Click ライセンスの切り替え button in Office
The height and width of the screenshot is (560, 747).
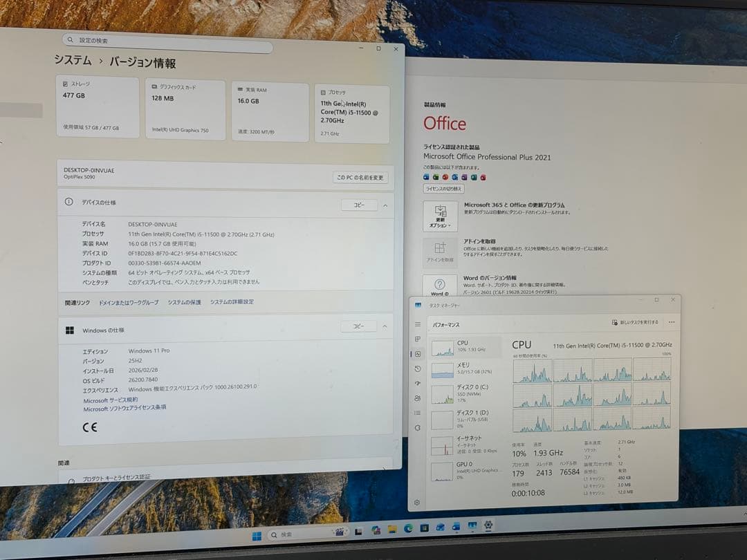(443, 189)
